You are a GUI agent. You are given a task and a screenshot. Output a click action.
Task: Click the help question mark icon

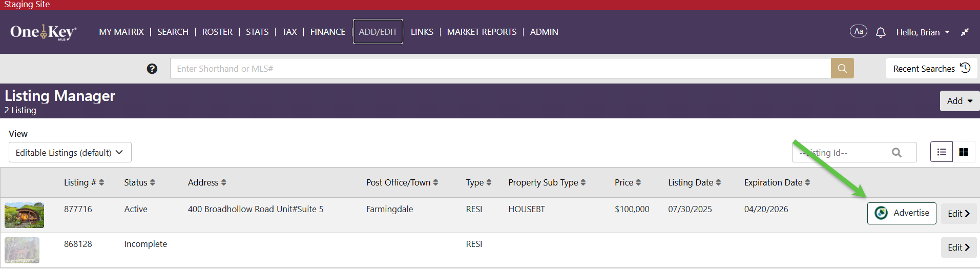coord(152,69)
